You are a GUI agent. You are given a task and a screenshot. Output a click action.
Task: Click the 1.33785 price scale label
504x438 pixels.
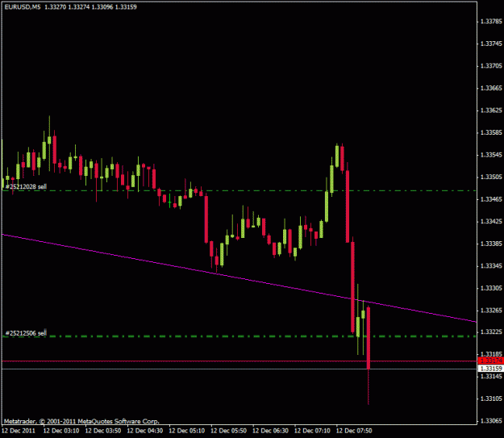pyautogui.click(x=491, y=22)
